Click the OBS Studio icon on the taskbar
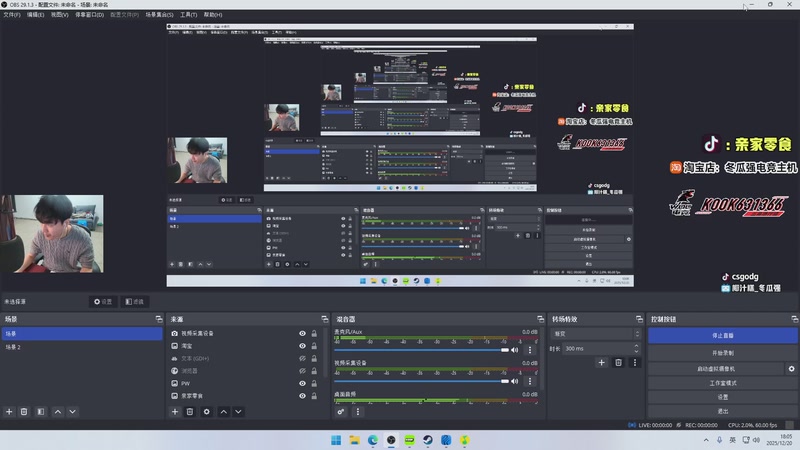 click(391, 440)
